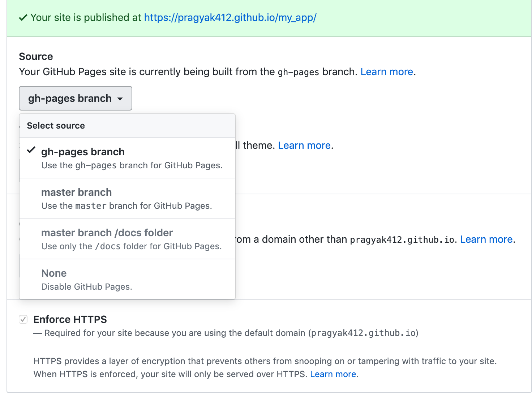Click the caret arrow on the branch selector
Image resolution: width=532 pixels, height=393 pixels.
tap(120, 98)
